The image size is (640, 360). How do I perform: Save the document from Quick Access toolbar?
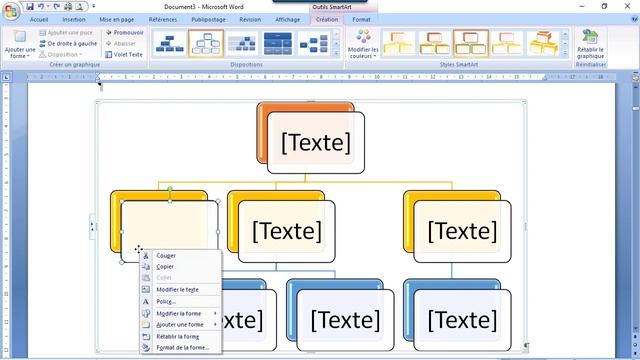(x=30, y=7)
